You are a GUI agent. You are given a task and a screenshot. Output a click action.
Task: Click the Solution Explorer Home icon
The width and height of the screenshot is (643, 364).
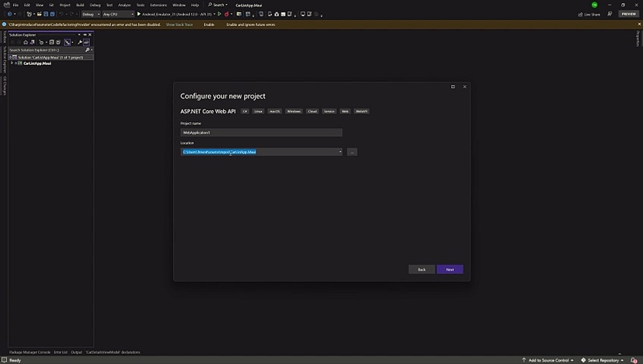[x=26, y=42]
